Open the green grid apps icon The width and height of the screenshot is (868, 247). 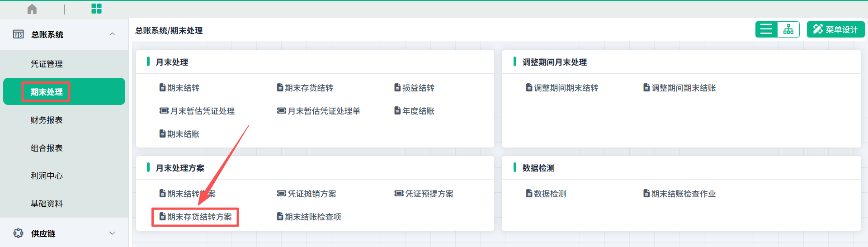click(x=96, y=9)
